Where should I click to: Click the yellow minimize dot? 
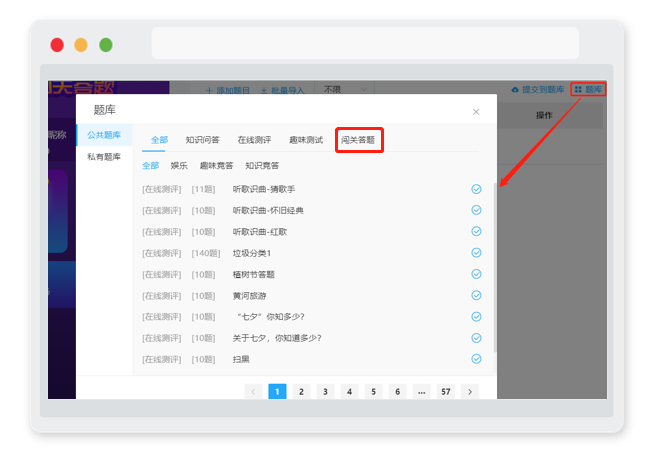point(81,45)
